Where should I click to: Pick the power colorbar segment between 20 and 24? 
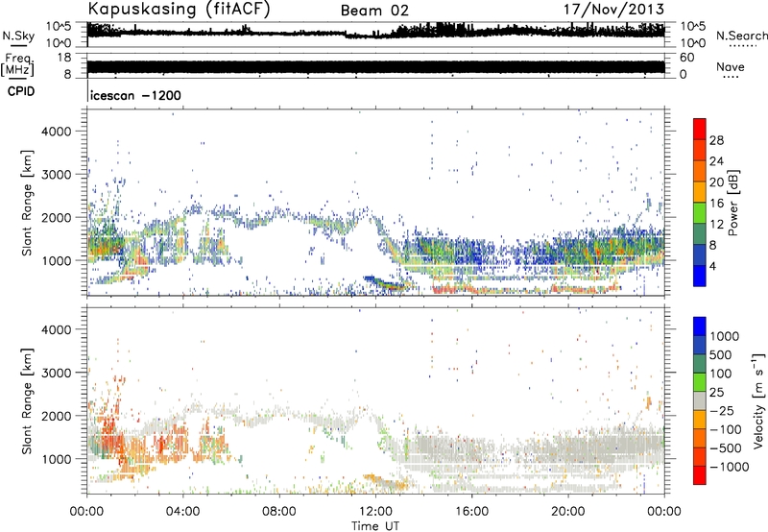click(x=700, y=171)
